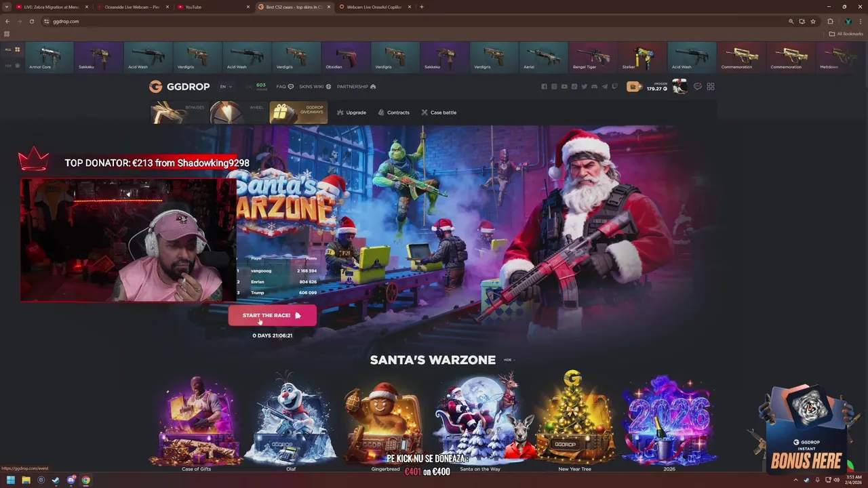Open the Chrome profile avatar

click(x=848, y=21)
